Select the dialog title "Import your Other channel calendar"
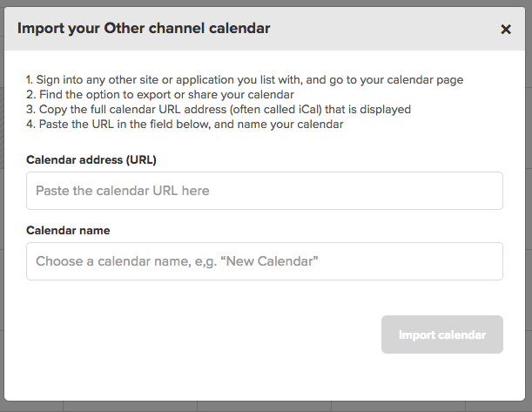The height and width of the screenshot is (412, 532). pos(144,28)
